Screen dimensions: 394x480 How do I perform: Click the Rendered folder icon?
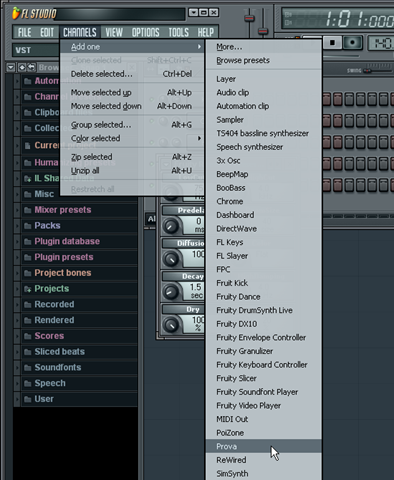point(28,320)
